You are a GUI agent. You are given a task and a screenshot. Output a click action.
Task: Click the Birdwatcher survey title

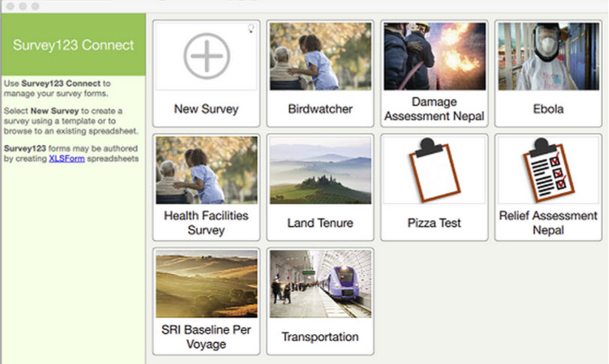(321, 110)
